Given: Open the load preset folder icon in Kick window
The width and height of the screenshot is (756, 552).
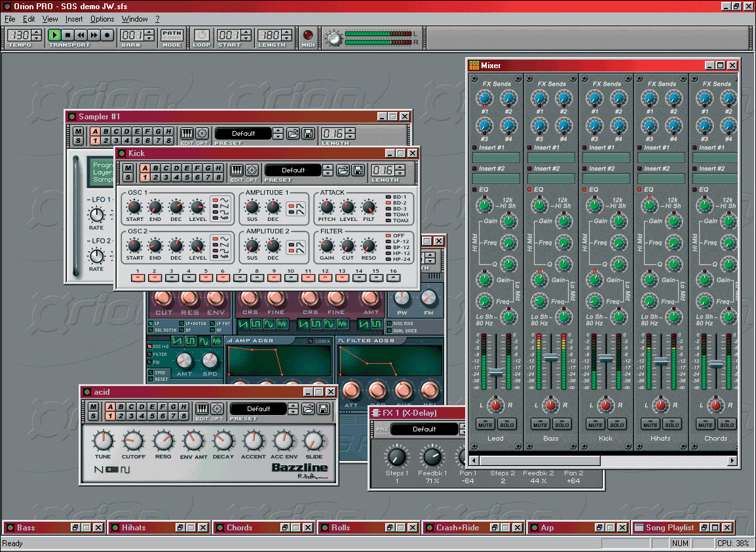Looking at the screenshot, I should (x=343, y=170).
